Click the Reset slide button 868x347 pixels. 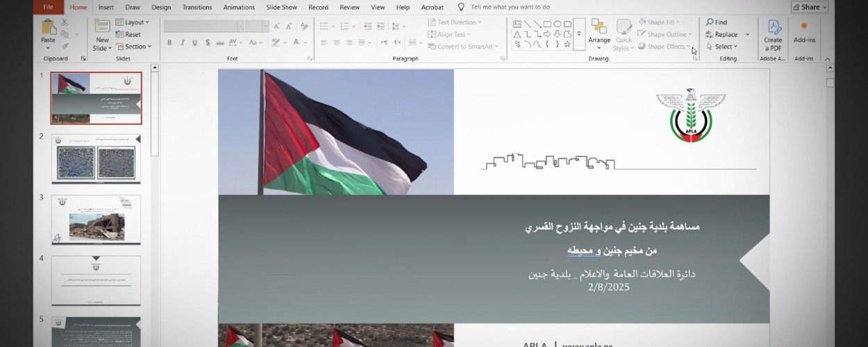coord(128,34)
